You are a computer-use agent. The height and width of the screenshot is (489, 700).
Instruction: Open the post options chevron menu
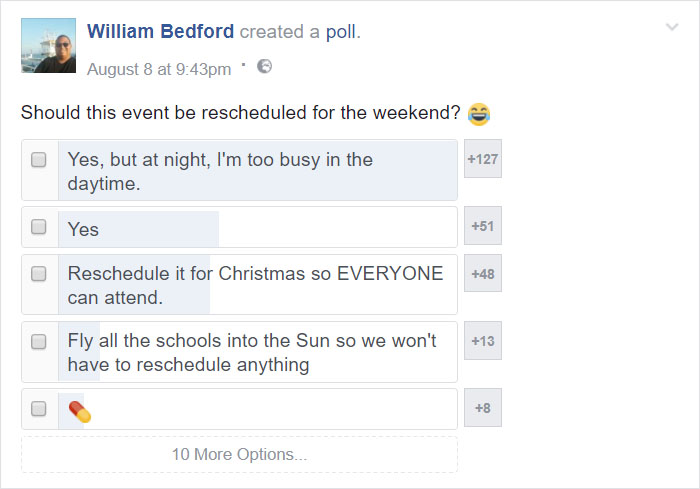[x=672, y=27]
